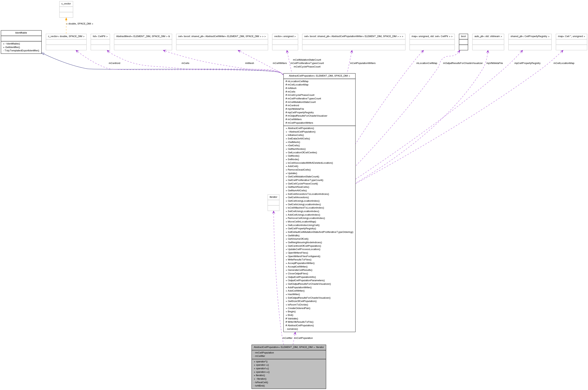Screen dimensions: 588x390
Task: Select the Identifiable base class node
Action: [x=21, y=33]
